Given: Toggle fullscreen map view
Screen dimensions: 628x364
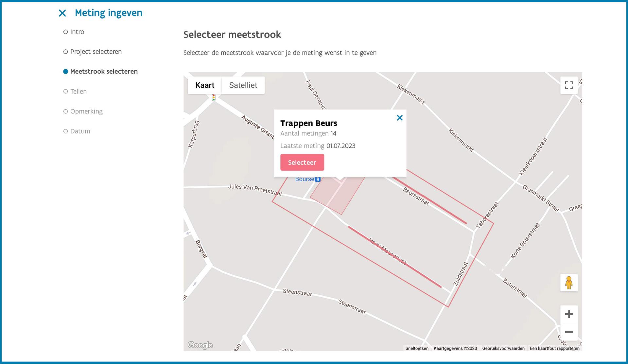Looking at the screenshot, I should [569, 85].
